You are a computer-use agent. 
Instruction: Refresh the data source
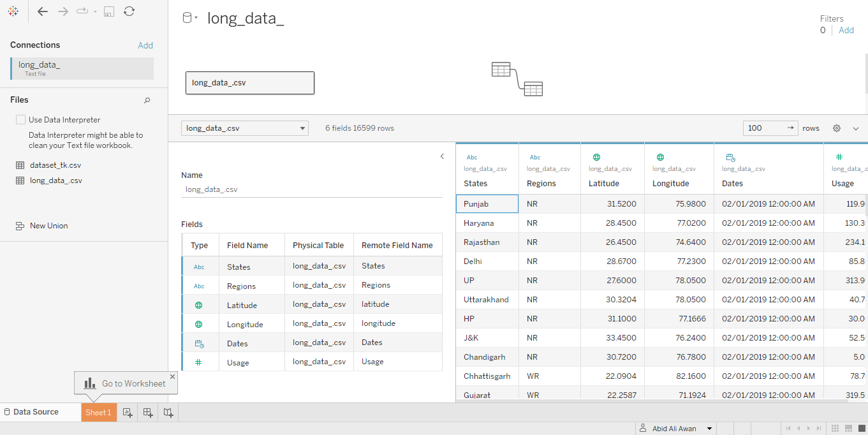tap(129, 11)
